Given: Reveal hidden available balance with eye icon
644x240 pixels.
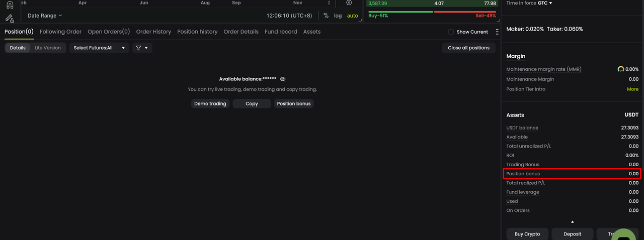Looking at the screenshot, I should point(283,79).
